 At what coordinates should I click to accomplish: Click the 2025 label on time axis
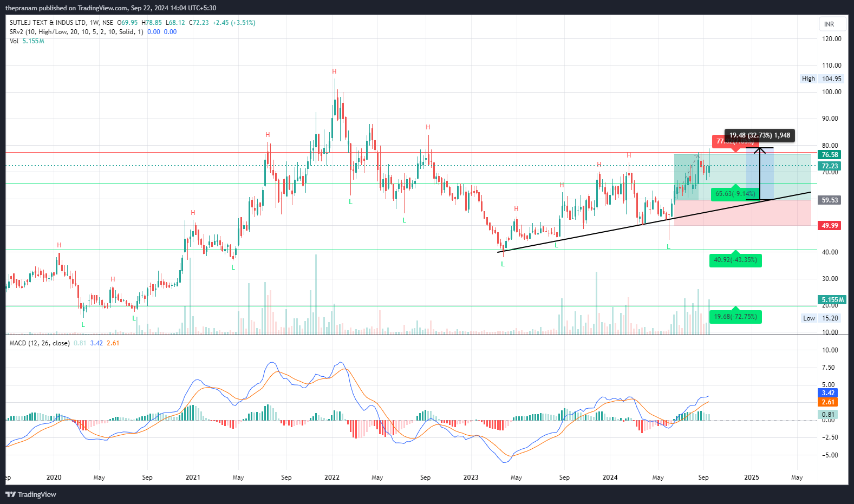click(752, 477)
